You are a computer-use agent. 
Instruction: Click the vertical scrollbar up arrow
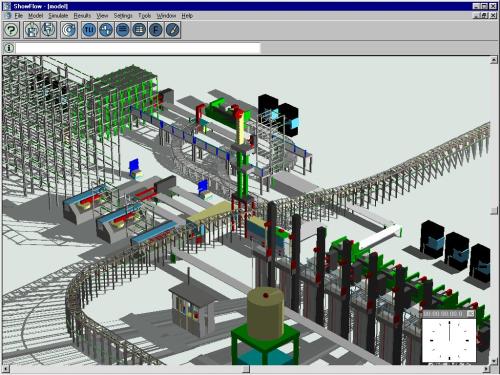(494, 60)
